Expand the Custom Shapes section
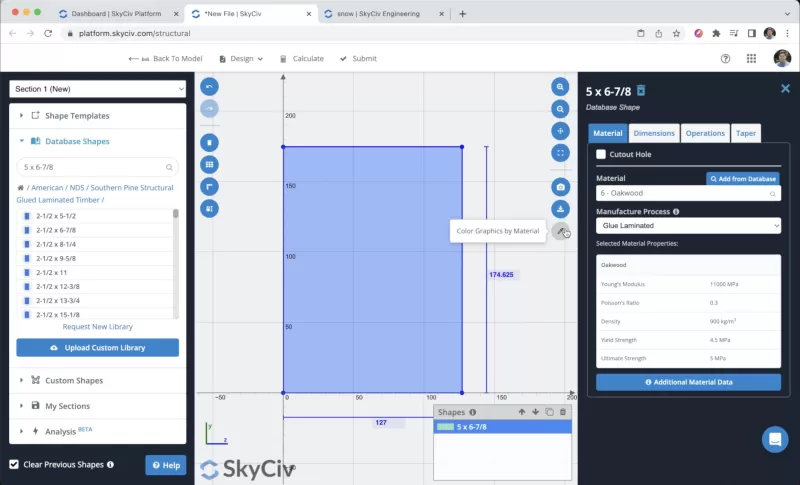 click(97, 380)
